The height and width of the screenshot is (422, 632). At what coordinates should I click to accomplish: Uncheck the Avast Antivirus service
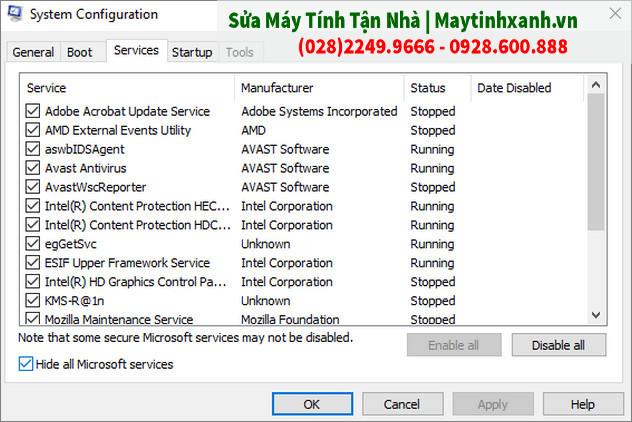[x=33, y=168]
